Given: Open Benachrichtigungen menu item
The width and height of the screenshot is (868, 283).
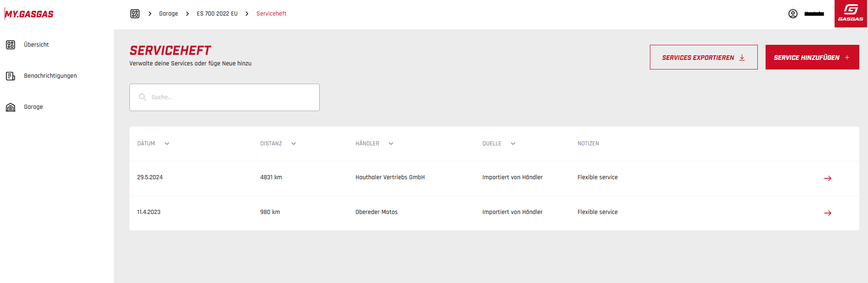Looking at the screenshot, I should click(50, 76).
